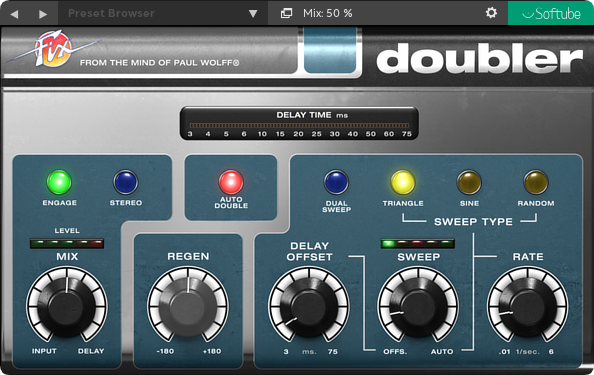Turn on the Dual Sweep button

click(336, 182)
